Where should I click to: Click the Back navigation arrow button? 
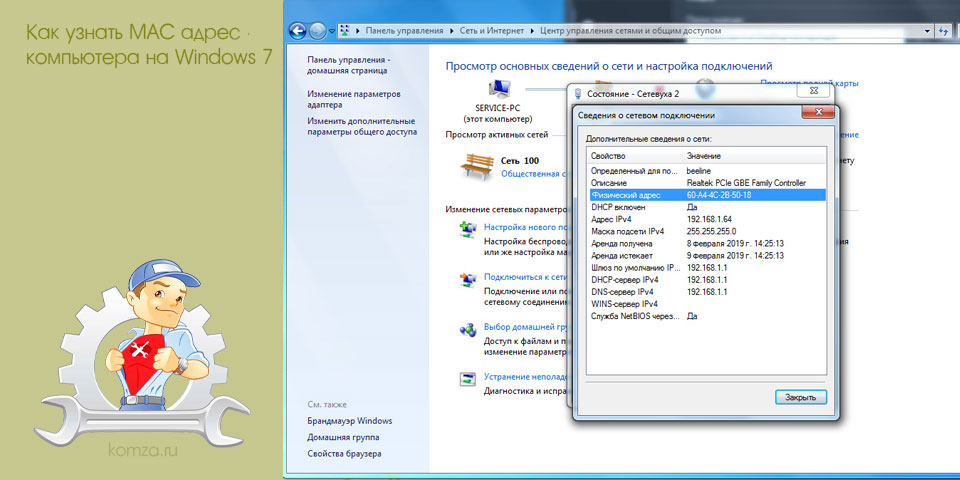[x=297, y=30]
